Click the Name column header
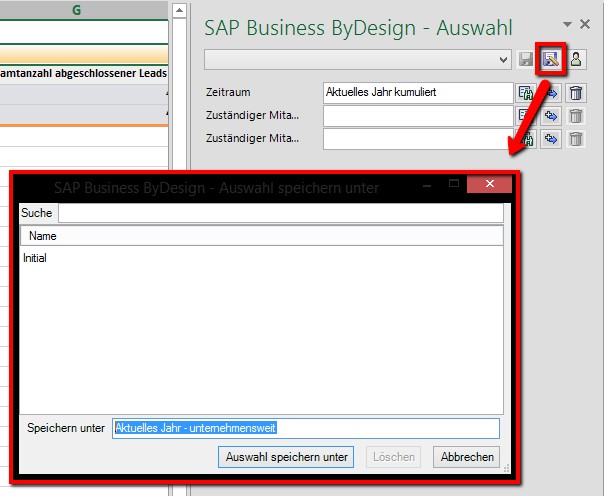The image size is (604, 496). tap(43, 236)
